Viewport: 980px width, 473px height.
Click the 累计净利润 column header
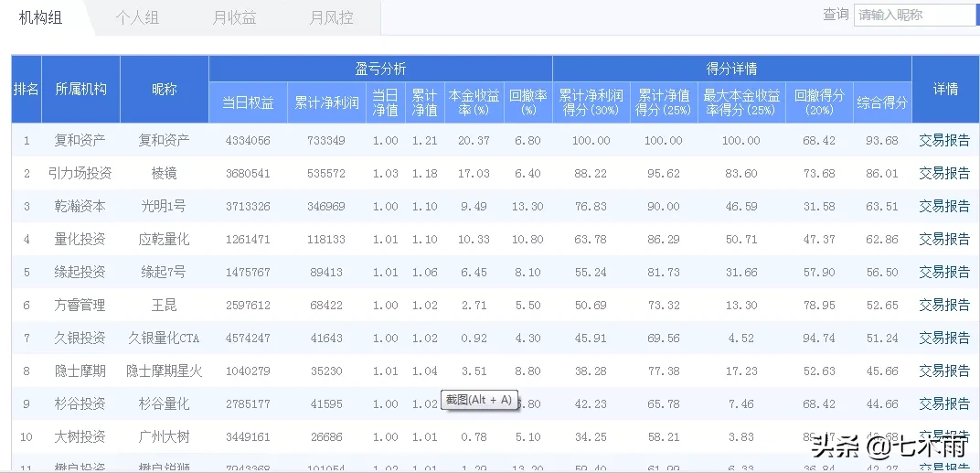click(x=326, y=103)
